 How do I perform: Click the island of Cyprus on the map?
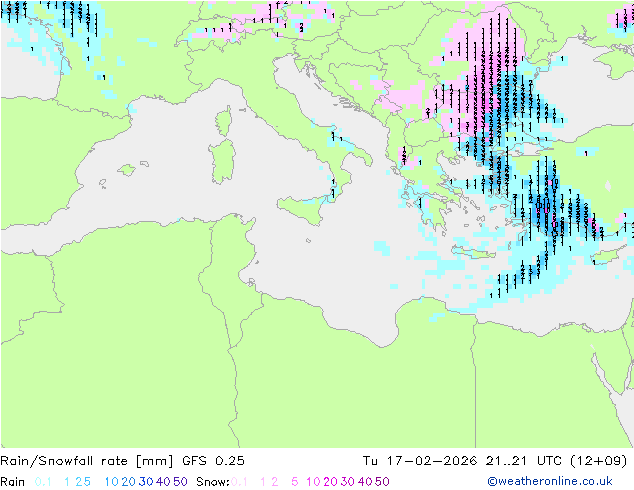tap(609, 255)
